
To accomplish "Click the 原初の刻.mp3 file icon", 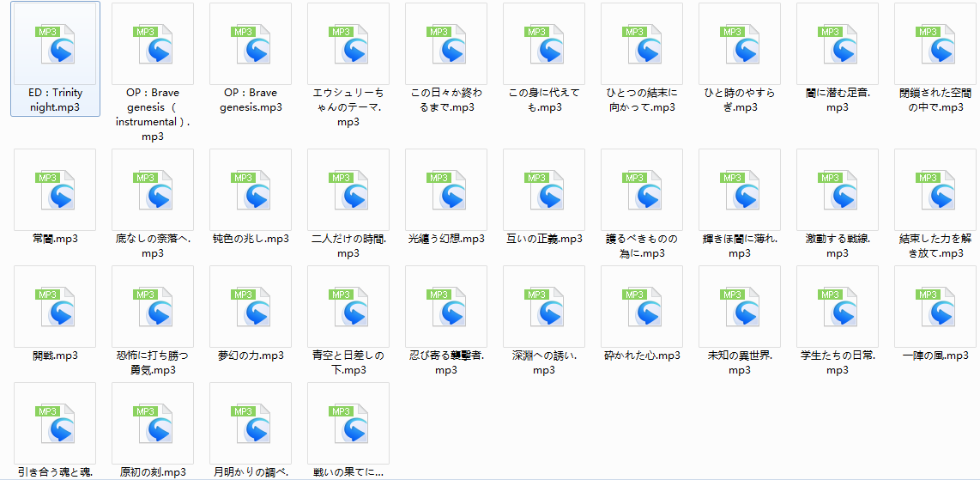I will coord(153,423).
